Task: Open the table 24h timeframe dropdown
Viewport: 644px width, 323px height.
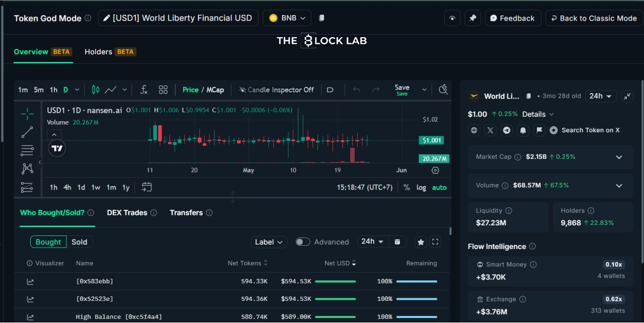Action: tap(373, 242)
